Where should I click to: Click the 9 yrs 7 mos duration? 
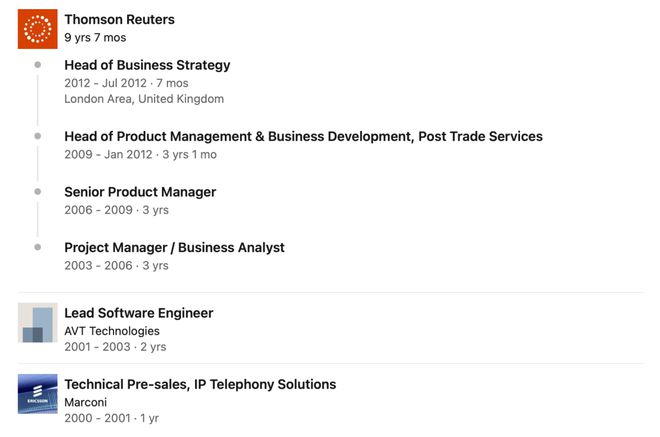point(95,37)
